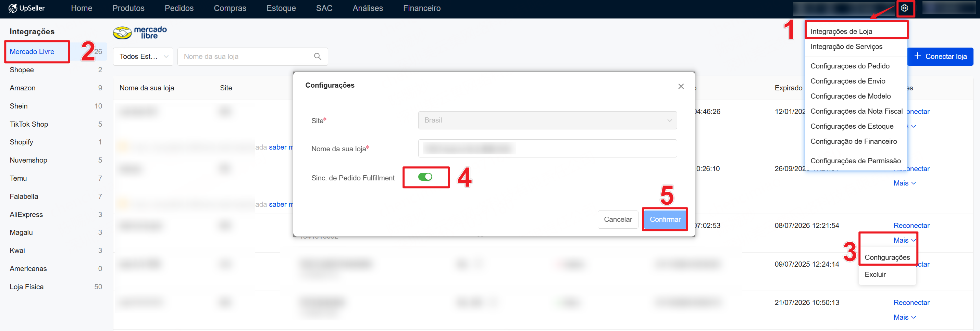Screen dimensions: 980x331
Task: Click the Cancelar button
Action: 618,219
